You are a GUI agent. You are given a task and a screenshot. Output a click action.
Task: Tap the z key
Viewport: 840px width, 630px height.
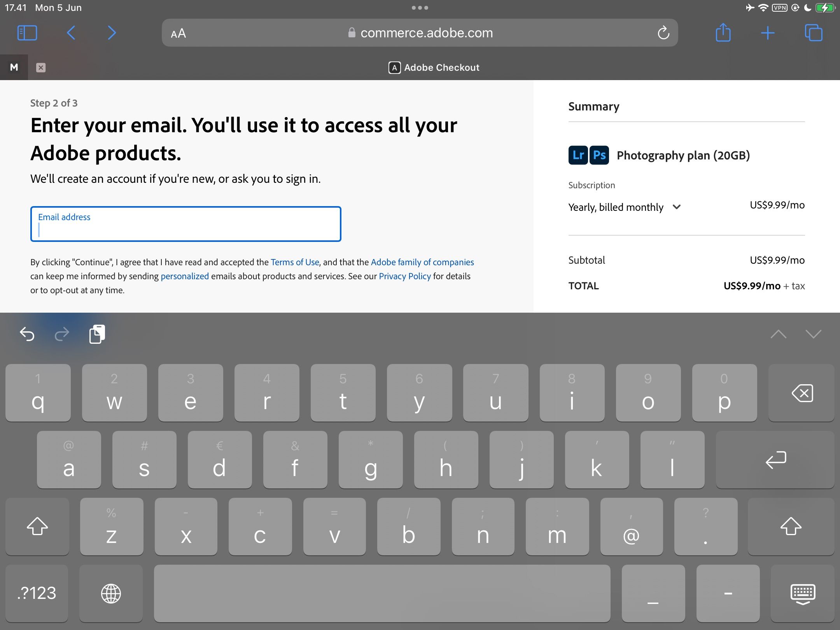(112, 527)
